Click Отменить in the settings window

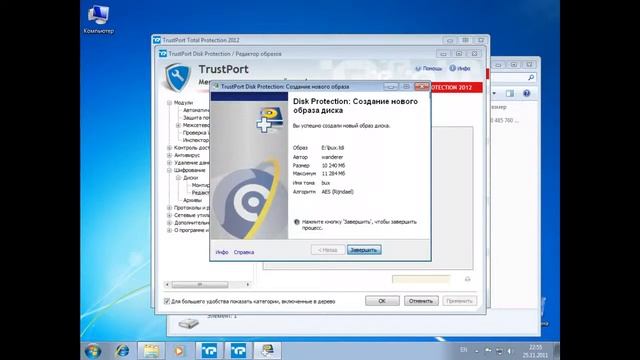click(x=421, y=301)
